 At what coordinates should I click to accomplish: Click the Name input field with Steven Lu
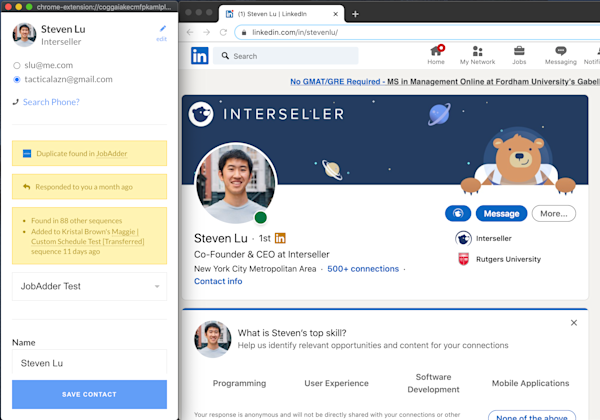[90, 363]
